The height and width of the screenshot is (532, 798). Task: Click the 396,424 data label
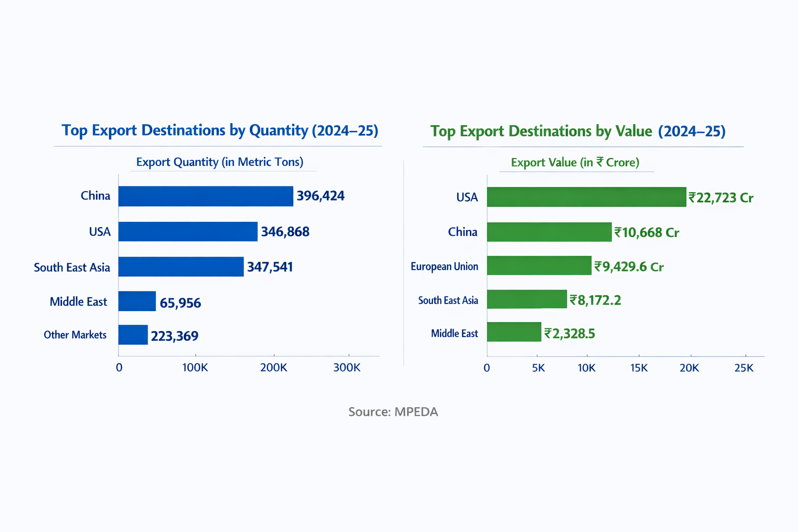[321, 195]
